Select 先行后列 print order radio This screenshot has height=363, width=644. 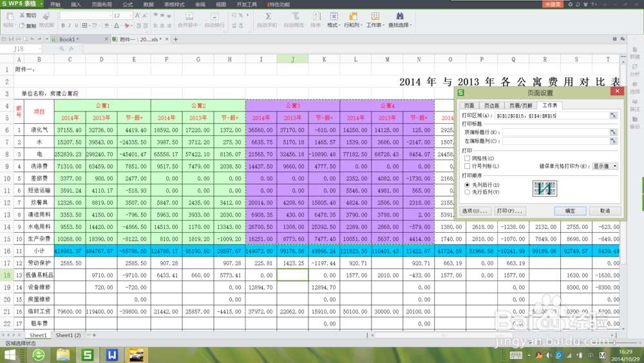(467, 192)
